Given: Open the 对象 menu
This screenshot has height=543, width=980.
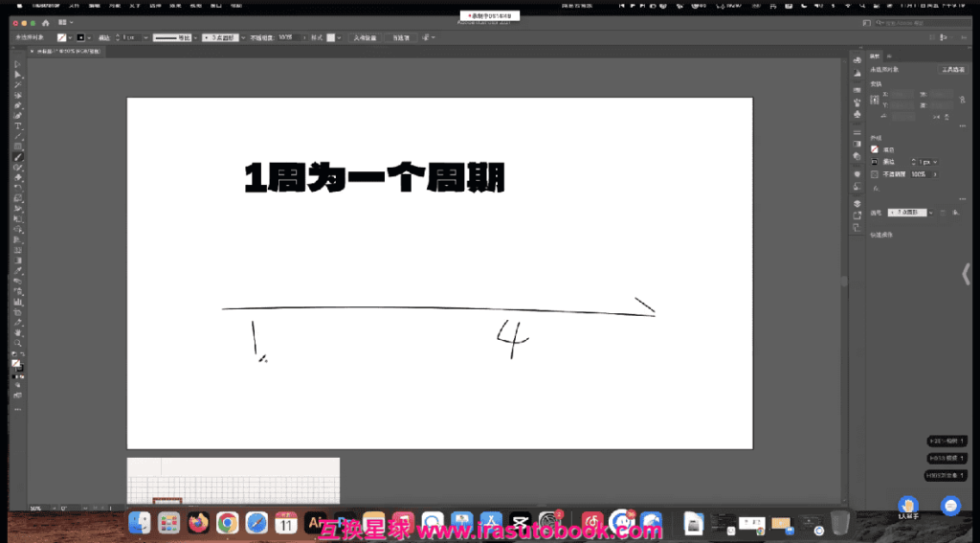Looking at the screenshot, I should point(114,6).
